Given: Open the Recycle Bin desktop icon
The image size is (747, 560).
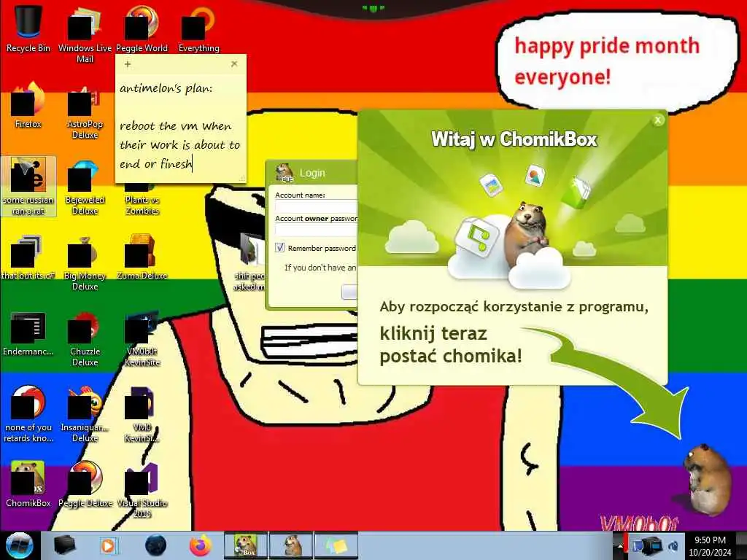Looking at the screenshot, I should coord(28,28).
